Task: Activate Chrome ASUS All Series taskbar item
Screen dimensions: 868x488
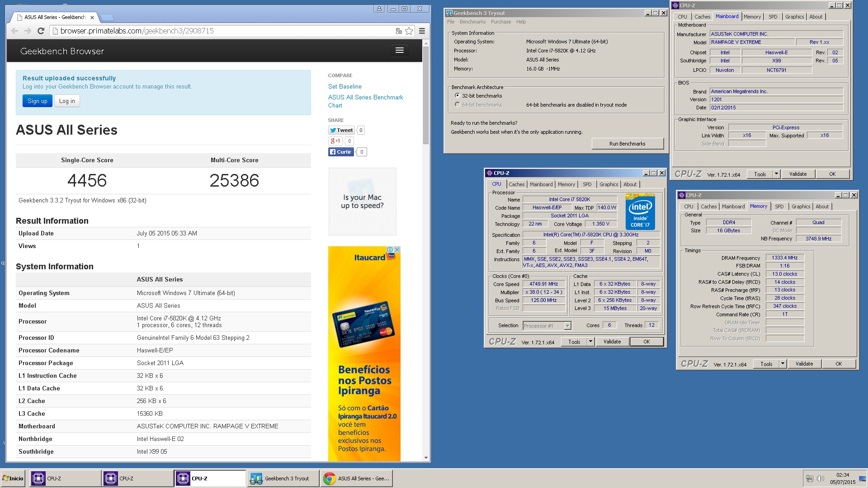Action: click(356, 479)
